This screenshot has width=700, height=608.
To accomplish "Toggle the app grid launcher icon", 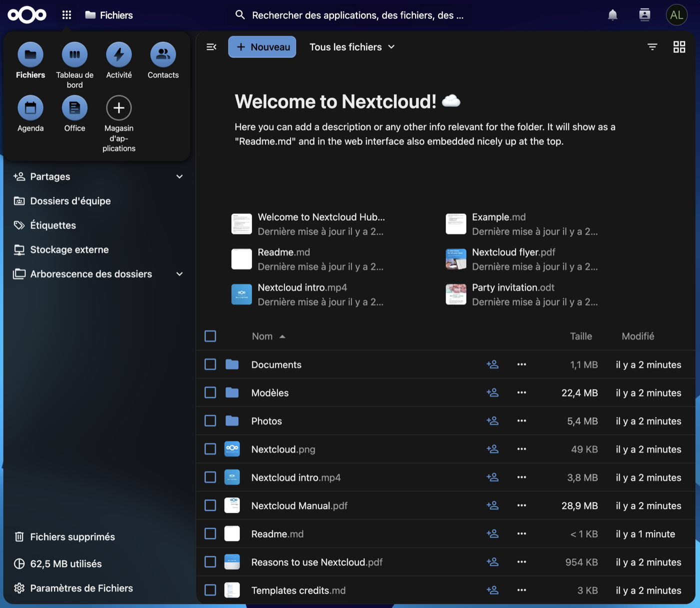I will [x=66, y=15].
